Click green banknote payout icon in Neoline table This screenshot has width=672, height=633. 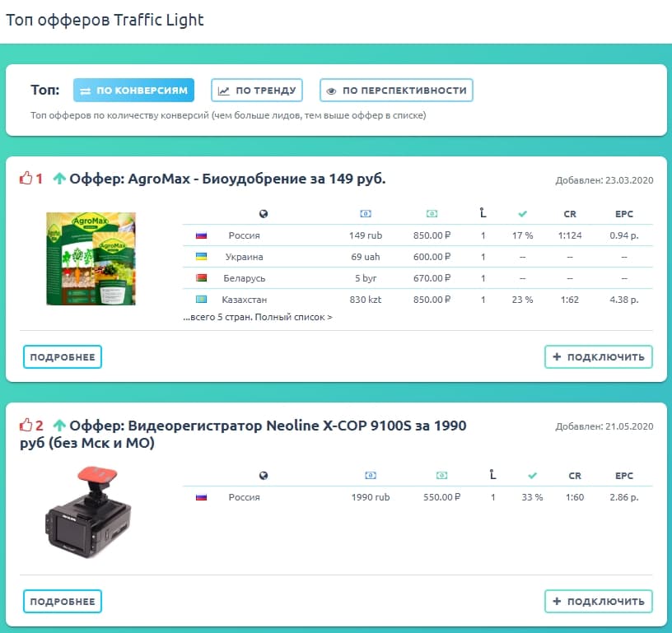(442, 476)
